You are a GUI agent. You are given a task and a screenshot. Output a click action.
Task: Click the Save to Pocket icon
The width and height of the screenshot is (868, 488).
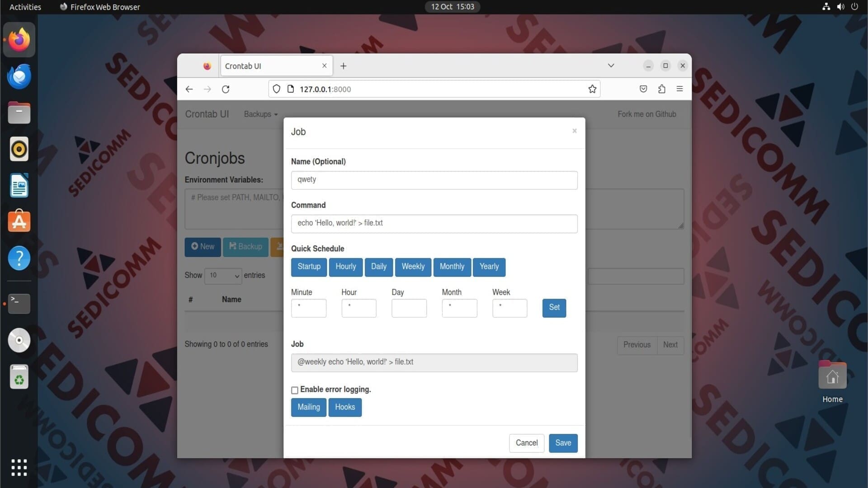[643, 89]
